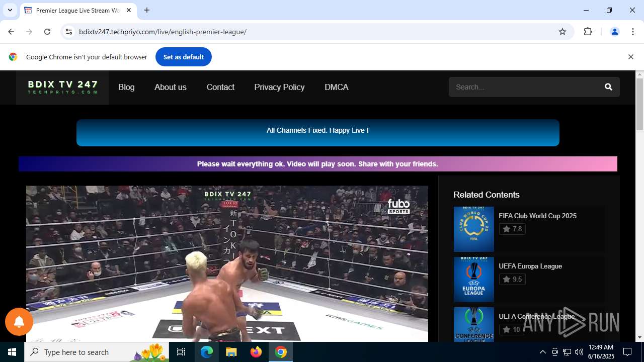Open the taskbar clock and date
Screen dimensions: 644x362
pos(601,352)
